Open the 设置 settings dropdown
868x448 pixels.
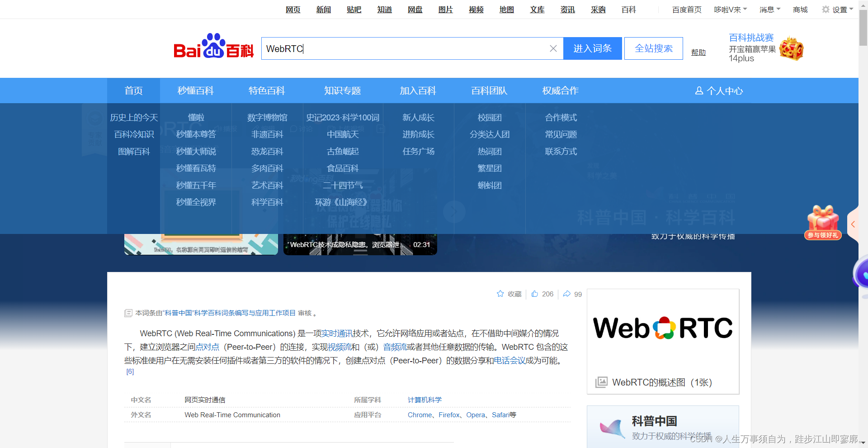tap(843, 10)
